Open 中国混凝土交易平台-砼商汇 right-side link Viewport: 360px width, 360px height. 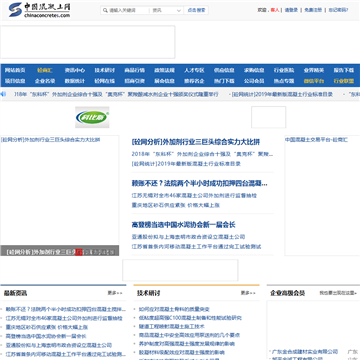[x=316, y=140]
